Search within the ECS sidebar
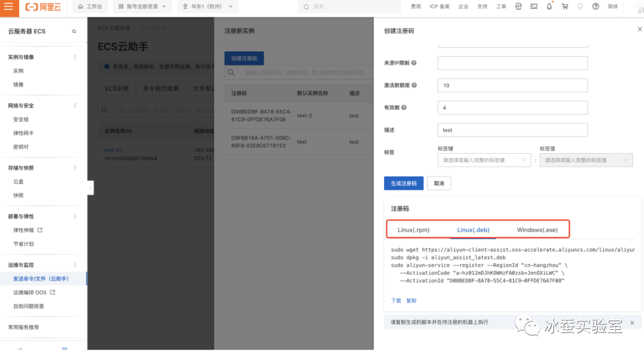The width and height of the screenshot is (644, 355). 74,31
